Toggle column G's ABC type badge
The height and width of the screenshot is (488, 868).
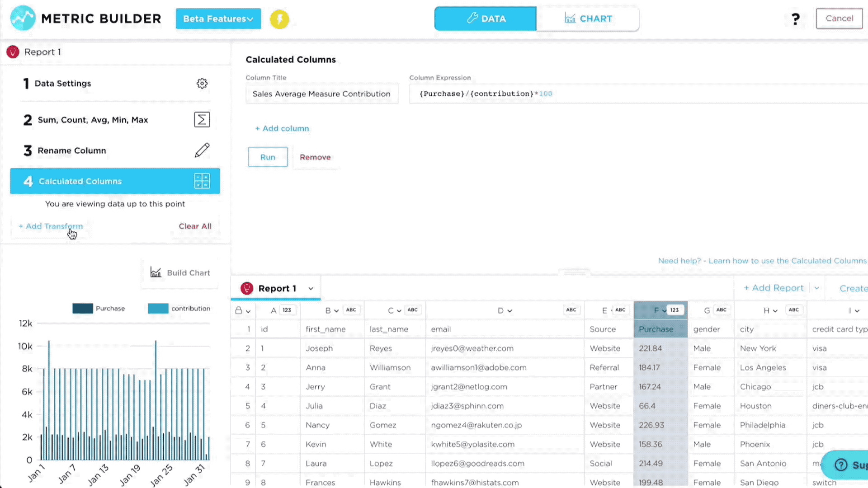tap(721, 310)
